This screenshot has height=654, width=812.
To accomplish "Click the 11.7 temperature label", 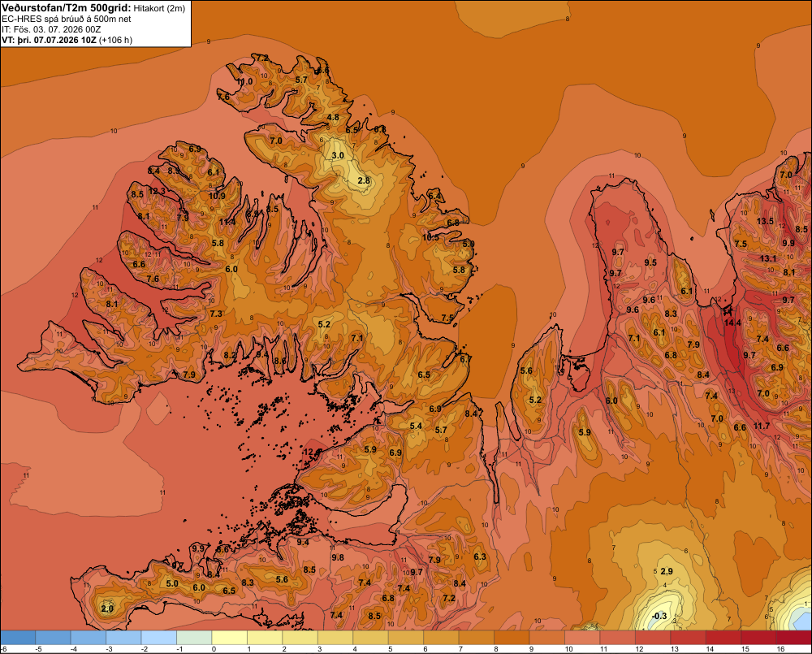I will click(x=762, y=426).
